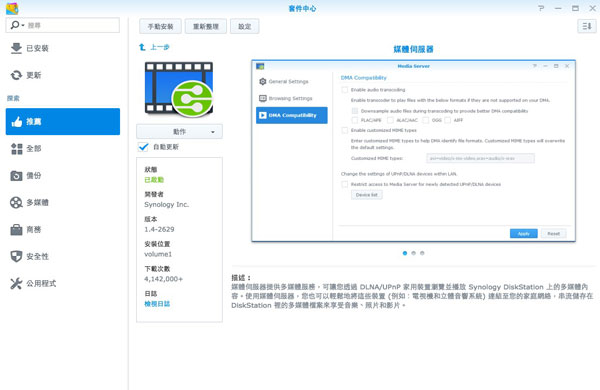Image resolution: width=600 pixels, height=390 pixels.
Task: Click install location volume1 text
Action: pyautogui.click(x=158, y=254)
